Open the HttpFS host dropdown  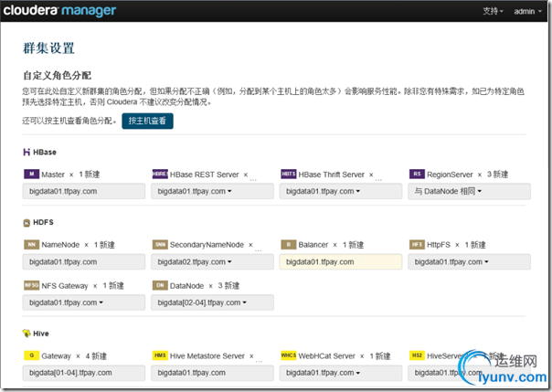tap(469, 262)
